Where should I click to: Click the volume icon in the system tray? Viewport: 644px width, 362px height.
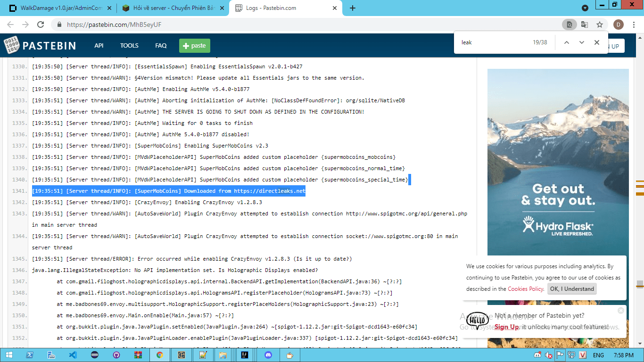coord(549,355)
